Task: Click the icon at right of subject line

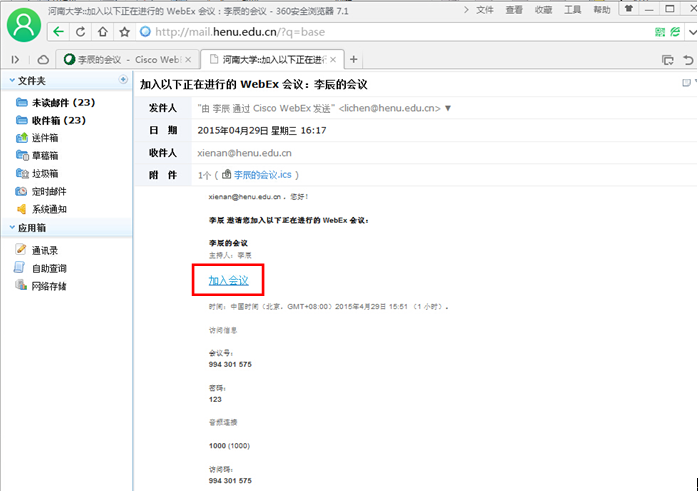Action: click(x=686, y=82)
